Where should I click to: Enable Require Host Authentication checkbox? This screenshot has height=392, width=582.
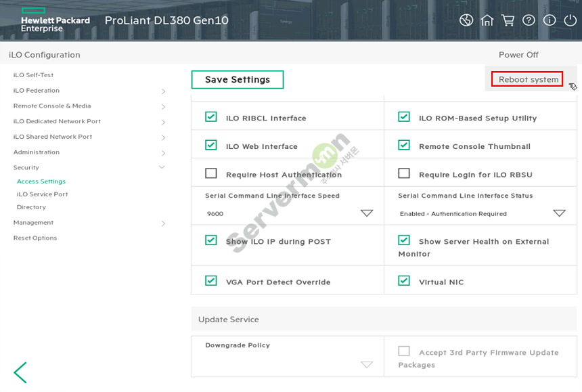211,173
